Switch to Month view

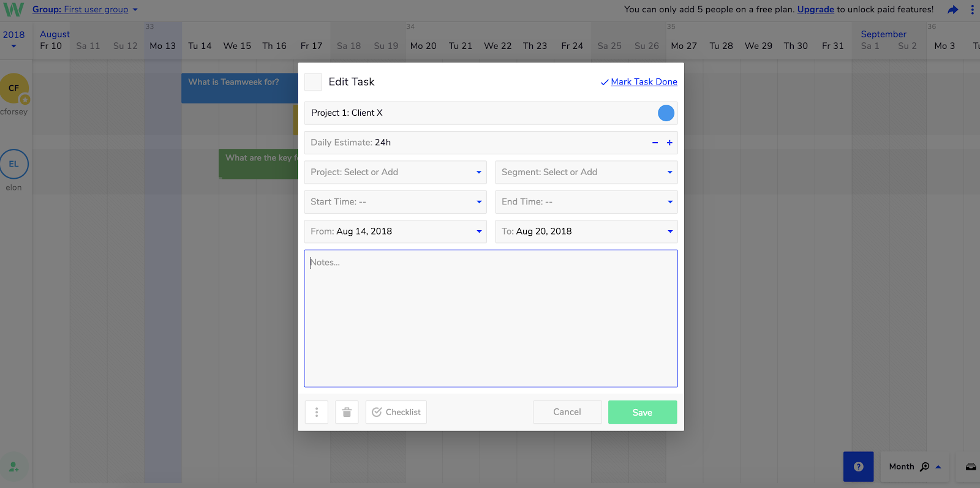[x=902, y=467]
